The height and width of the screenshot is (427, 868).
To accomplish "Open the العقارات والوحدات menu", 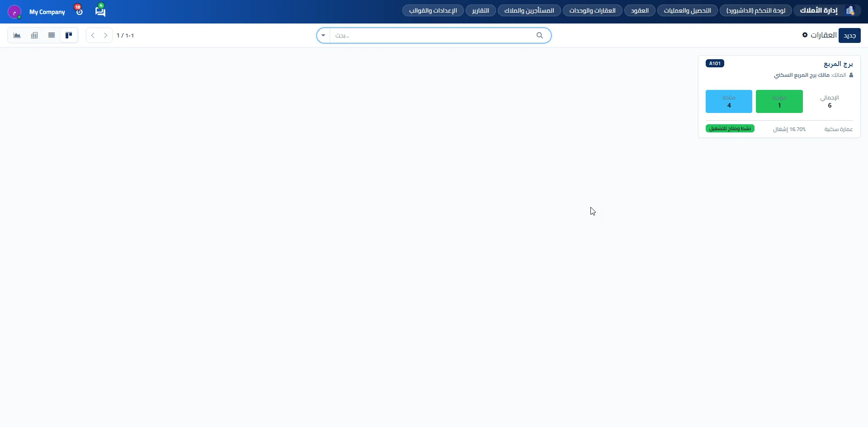I will 593,10.
